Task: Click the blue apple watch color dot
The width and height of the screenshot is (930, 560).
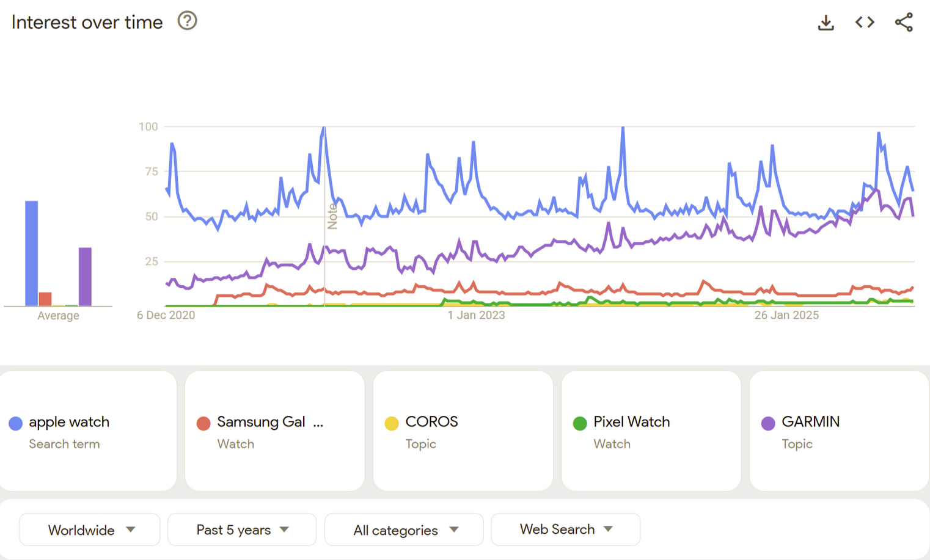Action: click(x=15, y=423)
